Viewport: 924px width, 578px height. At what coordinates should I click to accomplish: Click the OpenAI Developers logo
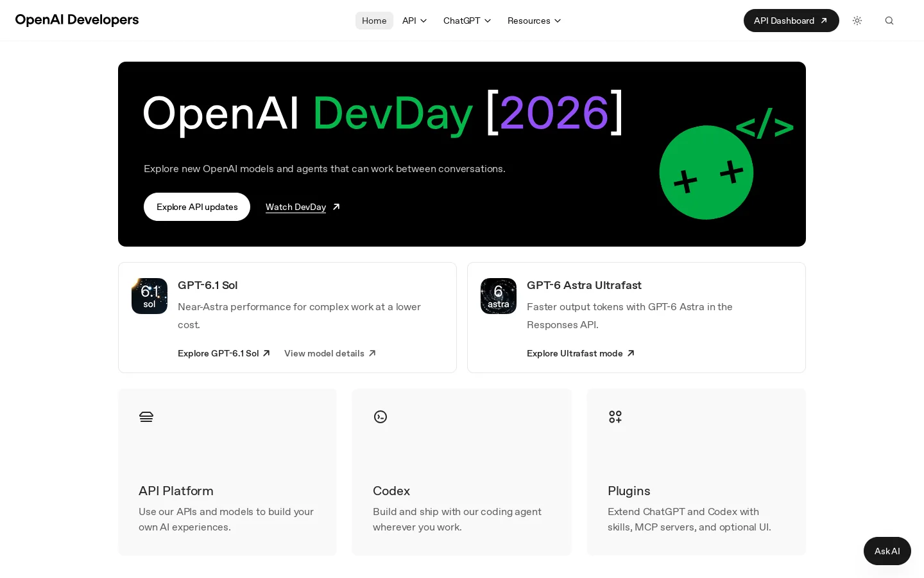click(x=77, y=20)
